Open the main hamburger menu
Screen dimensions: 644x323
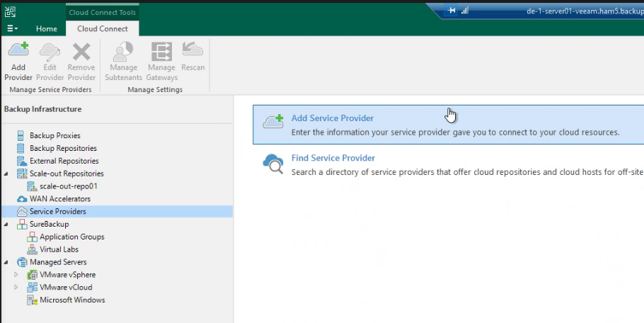tap(12, 28)
